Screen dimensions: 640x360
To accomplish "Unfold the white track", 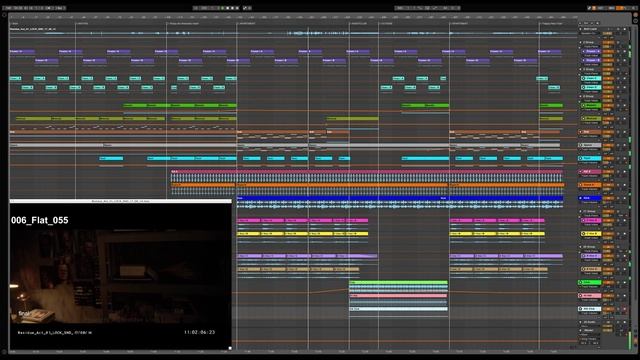I will 581,309.
